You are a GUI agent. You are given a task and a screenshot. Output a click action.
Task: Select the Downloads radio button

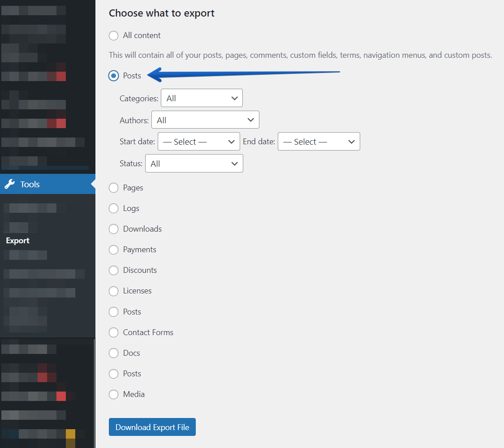point(113,229)
